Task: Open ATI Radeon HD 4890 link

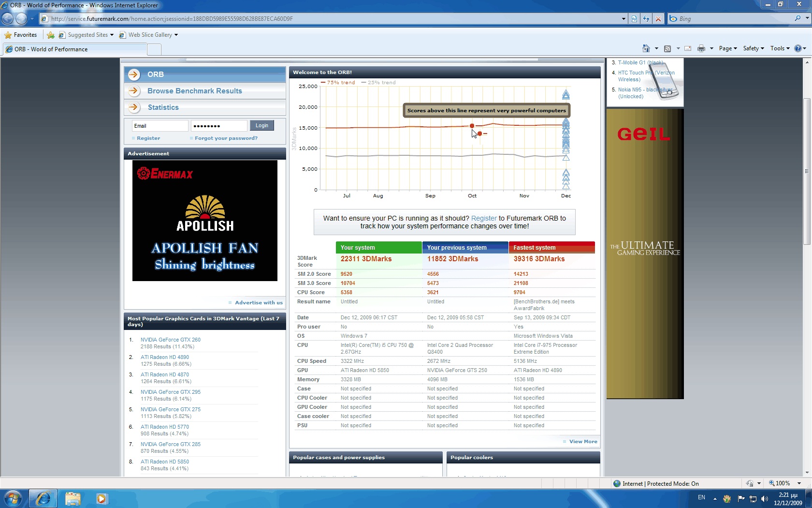Action: tap(165, 358)
